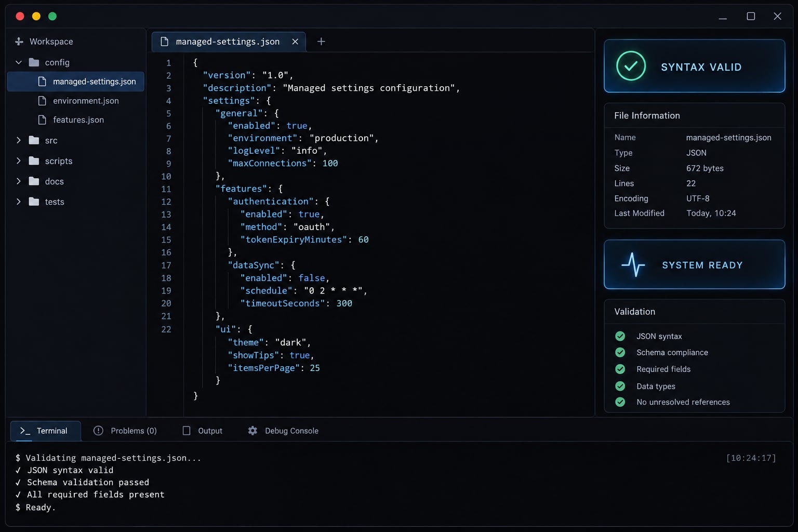Screen dimensions: 798x532
Task: Expand the scripts folder chevron
Action: pyautogui.click(x=19, y=161)
